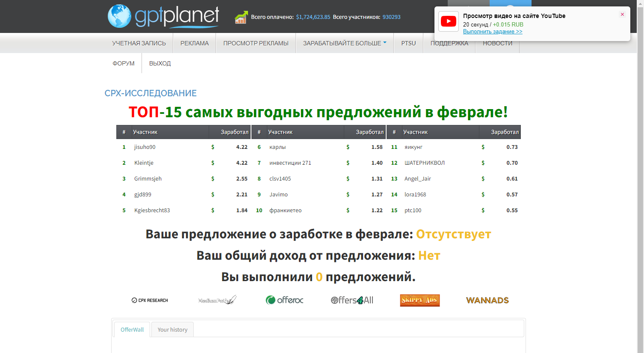Screen dimensions: 644x353
Task: Click the CPX-ИССЛЕДОВАНИЕ heading
Action: (151, 93)
